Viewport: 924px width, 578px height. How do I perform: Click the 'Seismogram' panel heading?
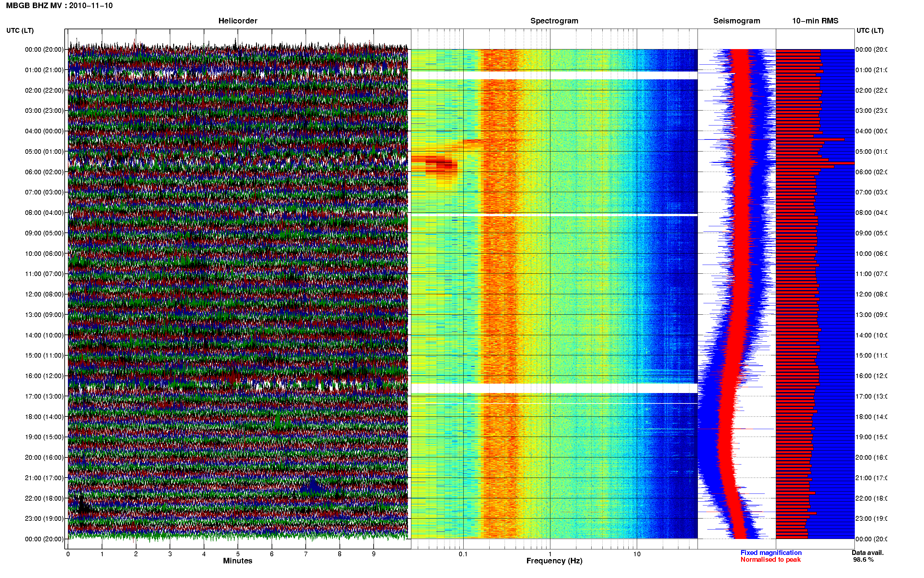(x=737, y=21)
